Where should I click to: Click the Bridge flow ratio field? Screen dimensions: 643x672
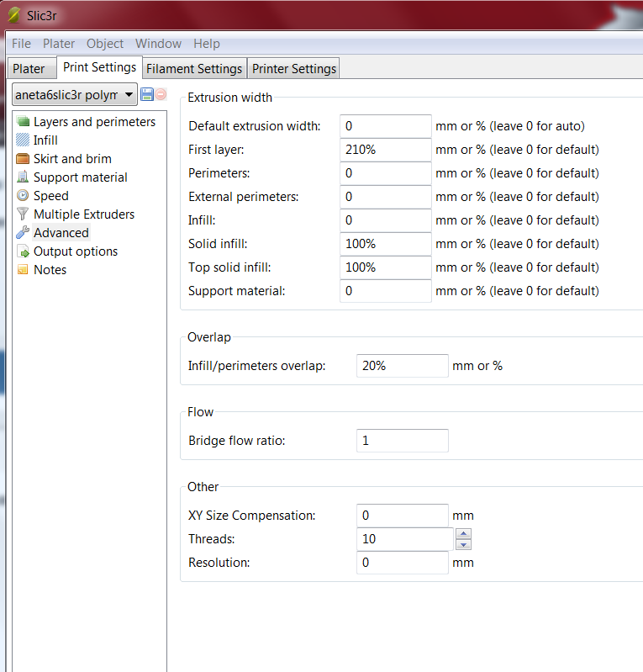(x=403, y=441)
